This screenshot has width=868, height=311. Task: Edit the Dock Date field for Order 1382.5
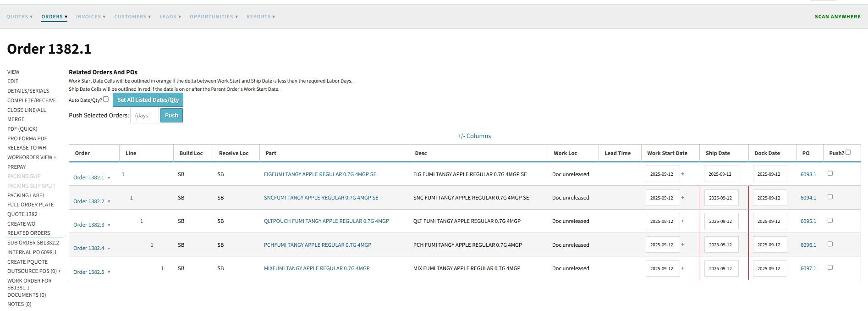[769, 268]
